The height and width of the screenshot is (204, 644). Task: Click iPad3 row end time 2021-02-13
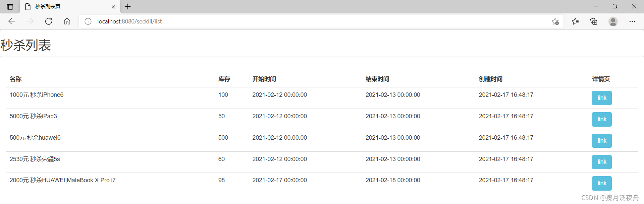pos(393,116)
